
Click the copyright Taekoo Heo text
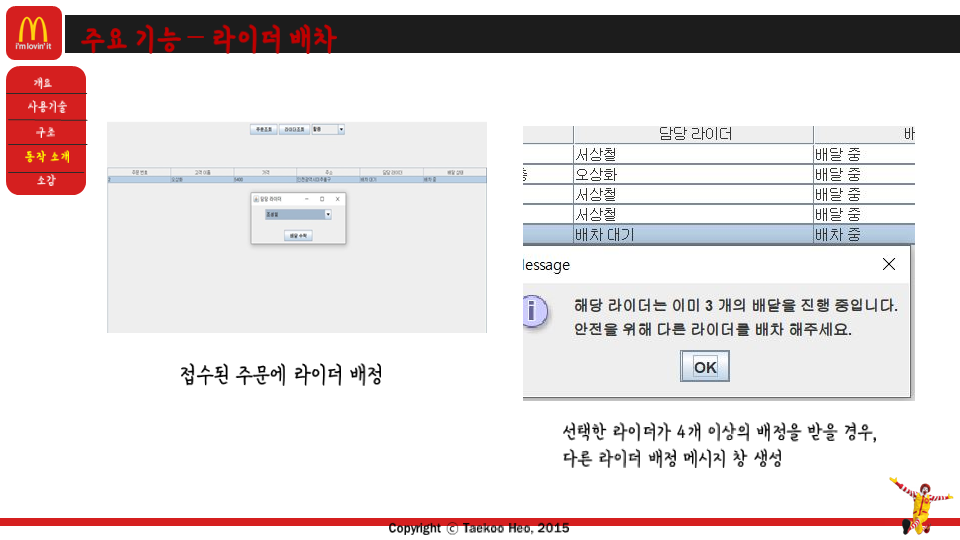(x=479, y=528)
